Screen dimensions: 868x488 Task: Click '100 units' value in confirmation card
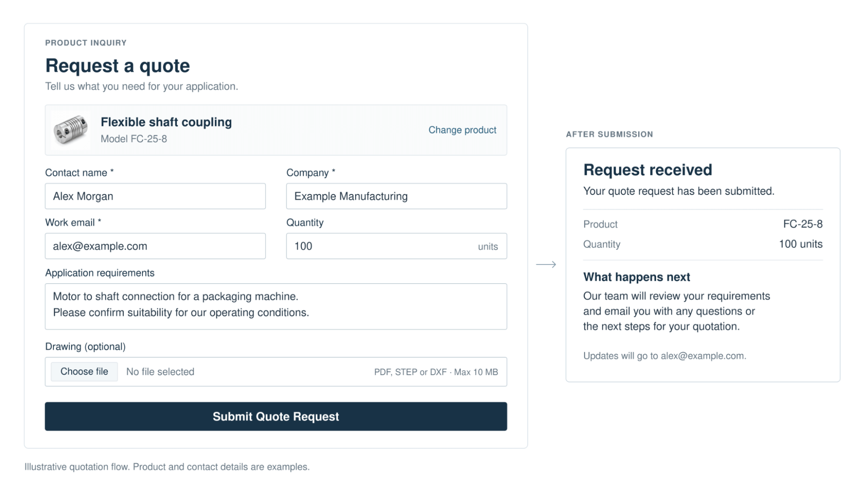[800, 244]
